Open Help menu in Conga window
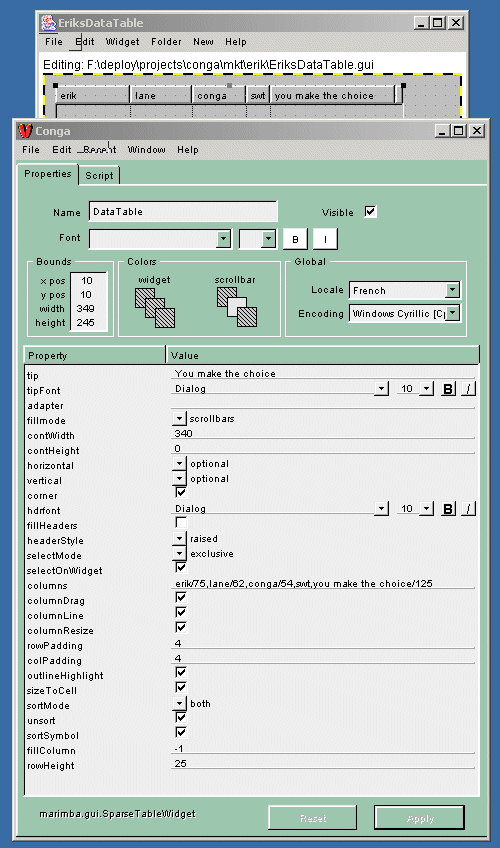The height and width of the screenshot is (848, 500). (188, 150)
